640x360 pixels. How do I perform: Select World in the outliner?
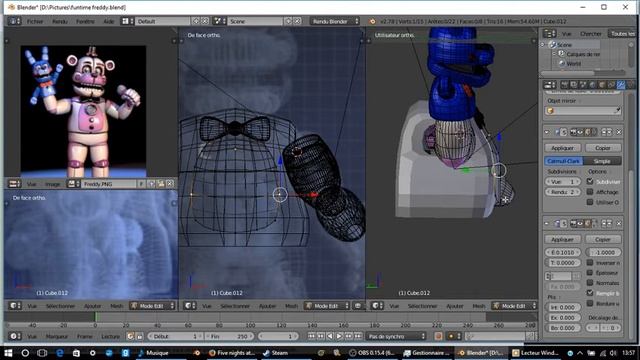click(573, 63)
